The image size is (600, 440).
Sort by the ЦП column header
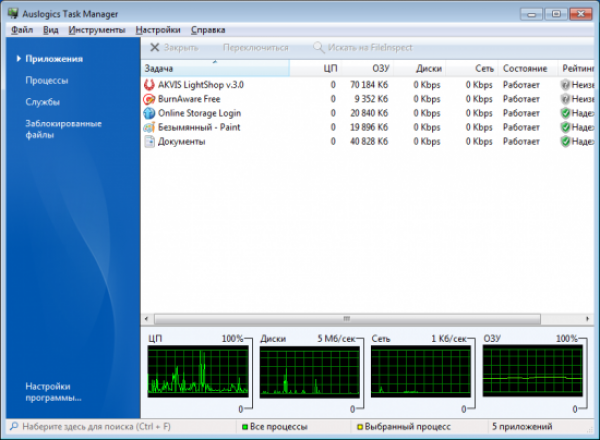pyautogui.click(x=316, y=68)
